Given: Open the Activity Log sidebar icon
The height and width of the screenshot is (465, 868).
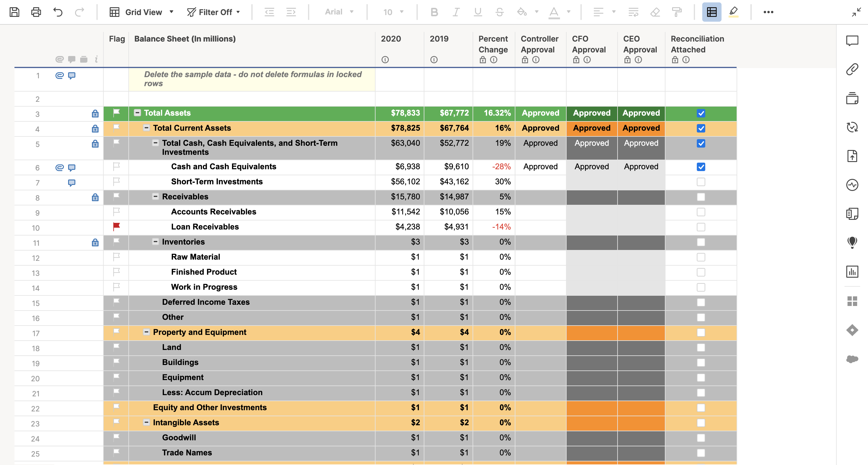Looking at the screenshot, I should click(852, 185).
